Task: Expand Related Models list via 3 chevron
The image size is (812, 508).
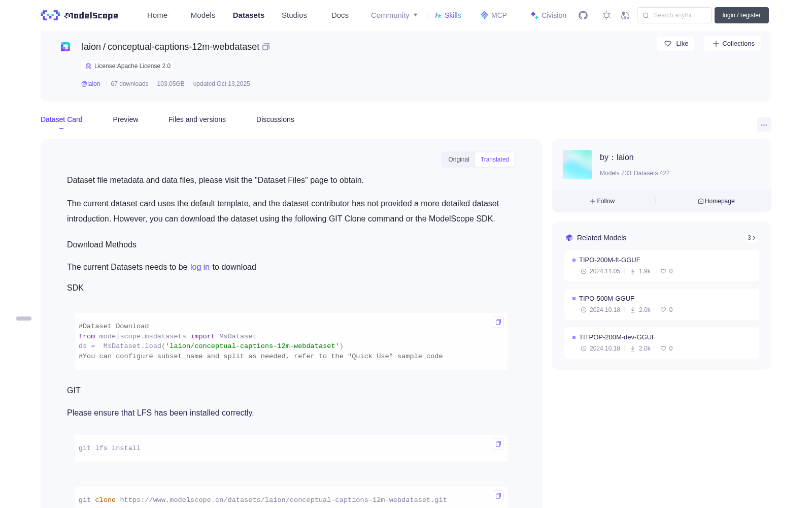Action: (752, 238)
